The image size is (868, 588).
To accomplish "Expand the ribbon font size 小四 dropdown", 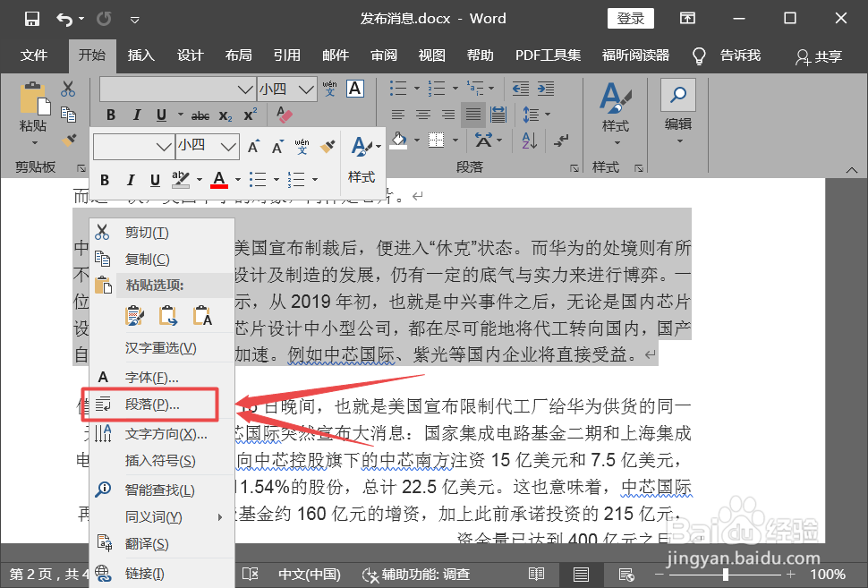I will (306, 89).
